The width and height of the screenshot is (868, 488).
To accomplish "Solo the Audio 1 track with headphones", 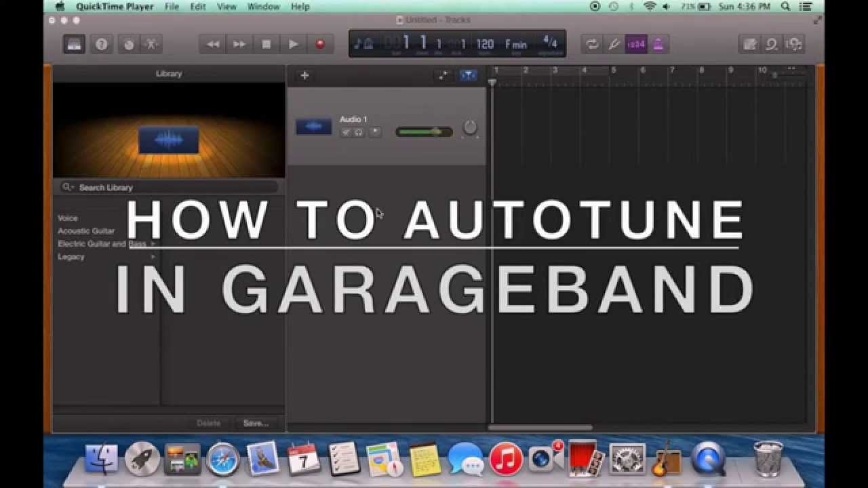I will pos(358,132).
